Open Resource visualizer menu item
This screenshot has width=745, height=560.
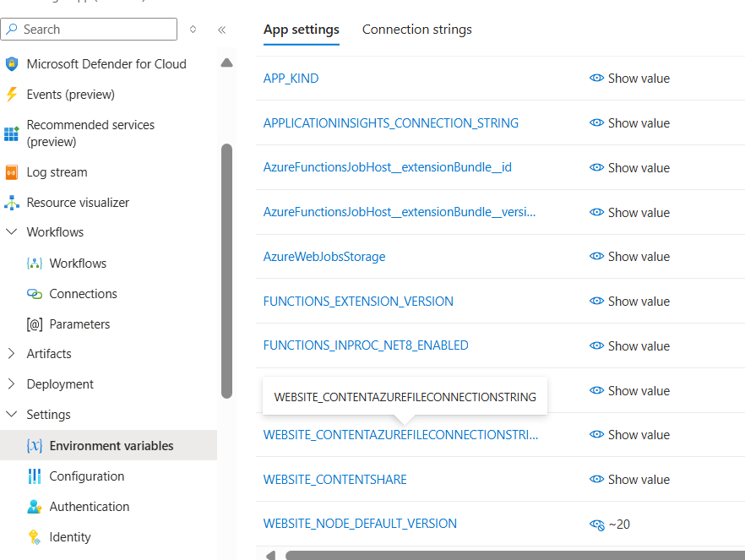78,203
